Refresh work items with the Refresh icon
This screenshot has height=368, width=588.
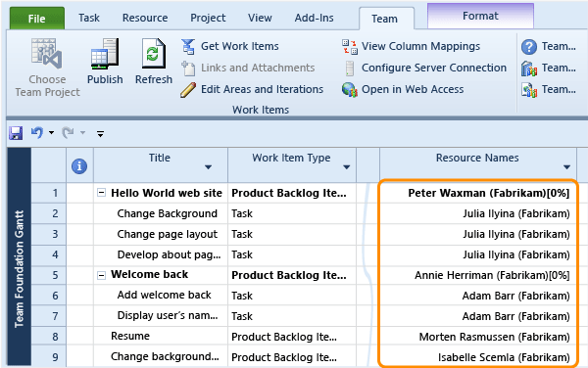(154, 53)
